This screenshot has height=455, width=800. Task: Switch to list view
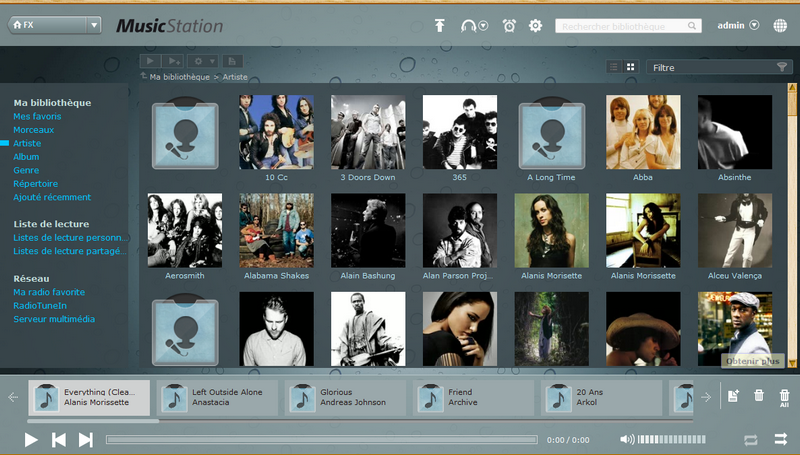[614, 67]
